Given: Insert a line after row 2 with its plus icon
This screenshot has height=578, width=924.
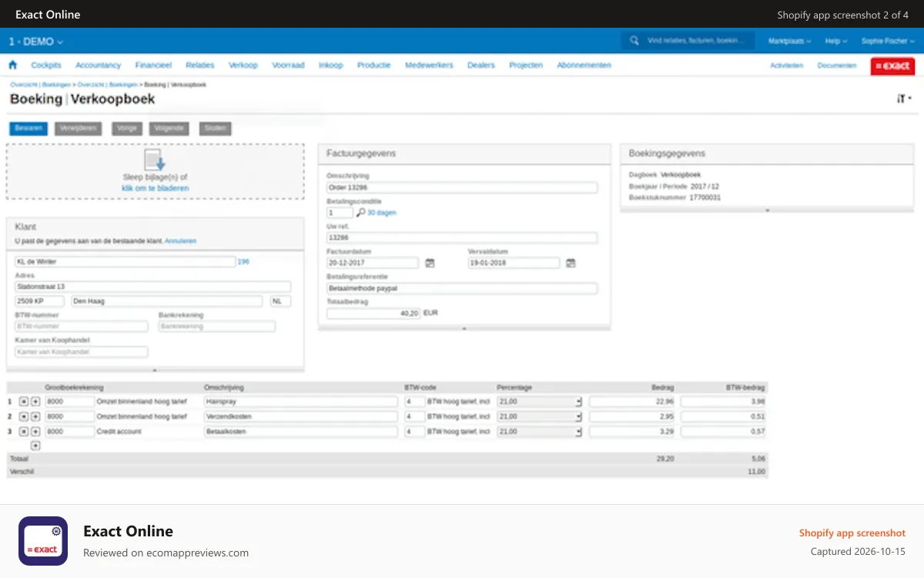Looking at the screenshot, I should (x=35, y=416).
